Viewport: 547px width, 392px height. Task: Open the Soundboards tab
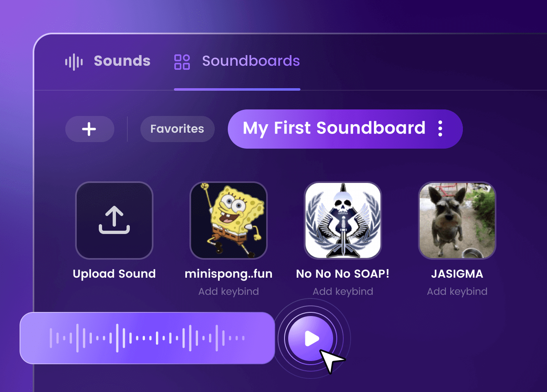251,61
